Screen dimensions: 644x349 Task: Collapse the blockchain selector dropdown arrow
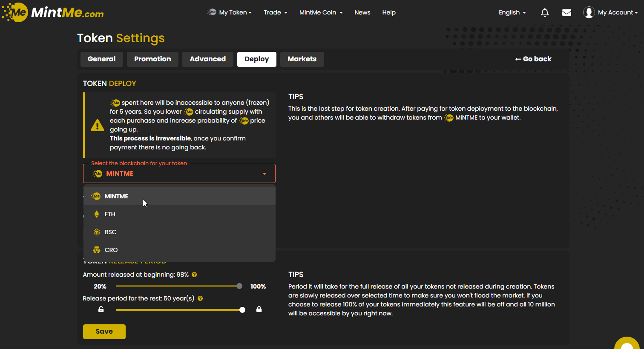point(264,174)
